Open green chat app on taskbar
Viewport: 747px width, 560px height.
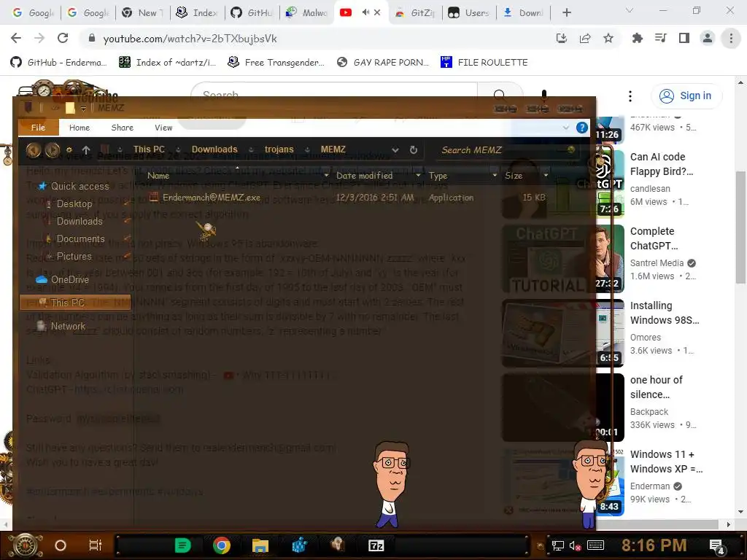pyautogui.click(x=182, y=545)
